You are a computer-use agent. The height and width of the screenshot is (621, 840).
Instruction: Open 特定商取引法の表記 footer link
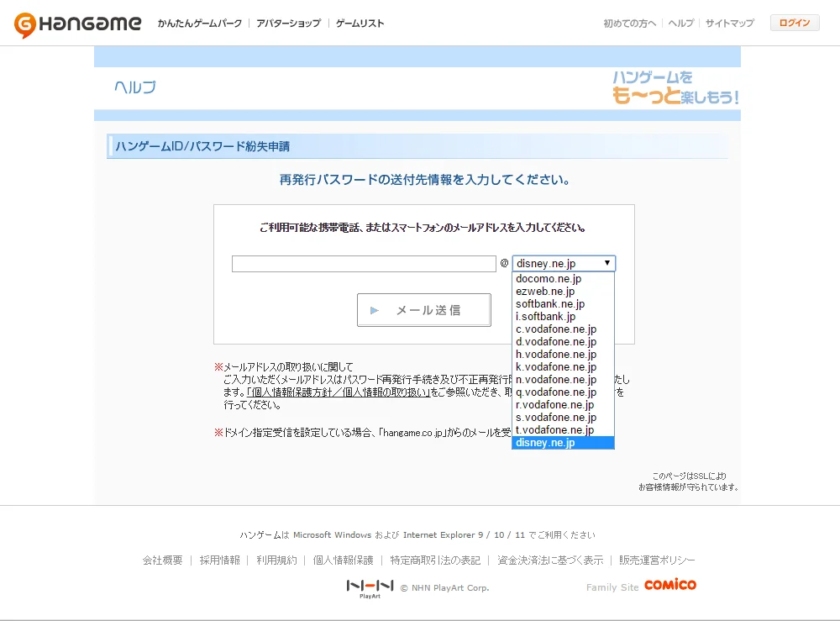435,560
